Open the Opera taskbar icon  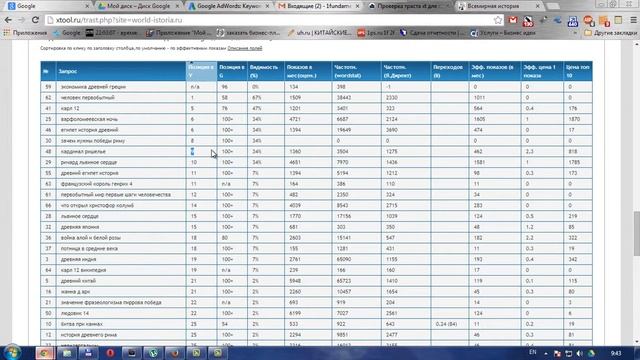110,353
